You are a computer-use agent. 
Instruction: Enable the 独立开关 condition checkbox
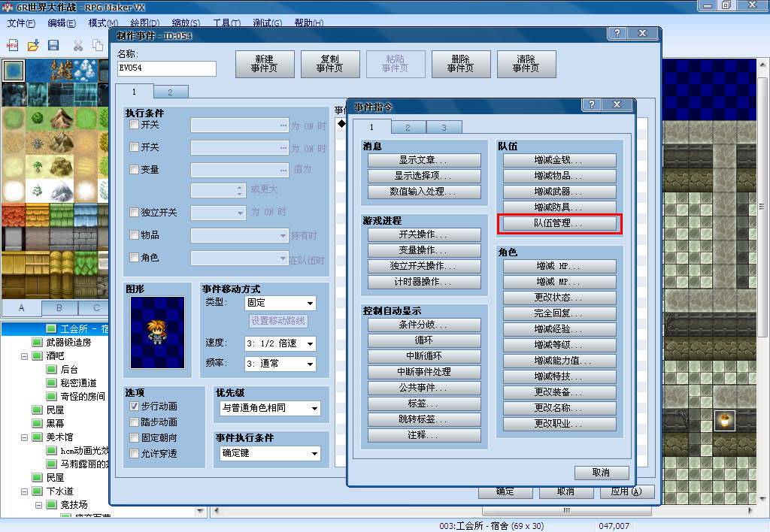[x=134, y=212]
